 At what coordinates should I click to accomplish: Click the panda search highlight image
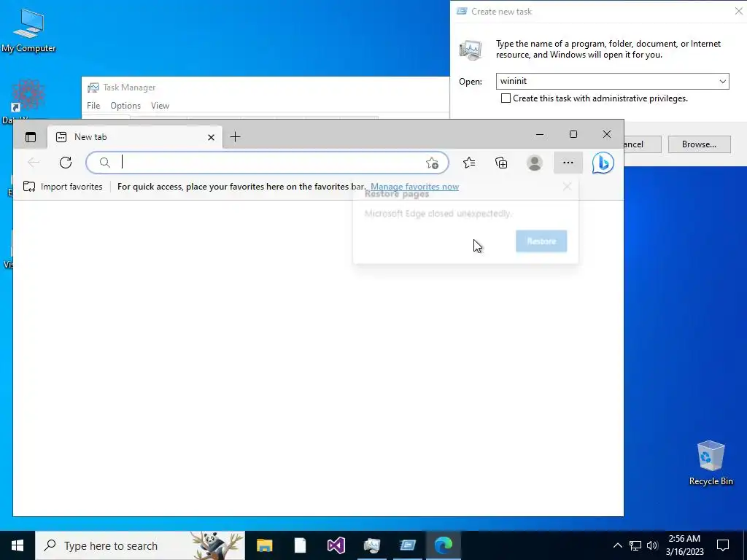click(x=216, y=545)
